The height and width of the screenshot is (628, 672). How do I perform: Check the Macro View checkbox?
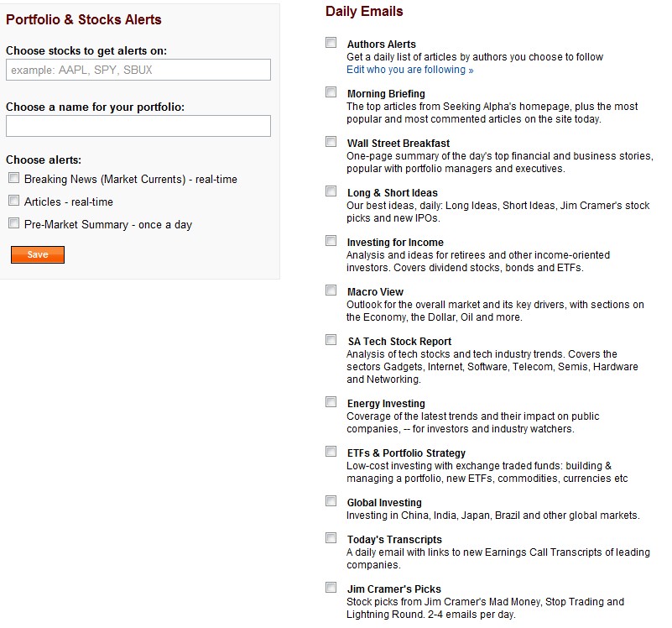coord(331,290)
